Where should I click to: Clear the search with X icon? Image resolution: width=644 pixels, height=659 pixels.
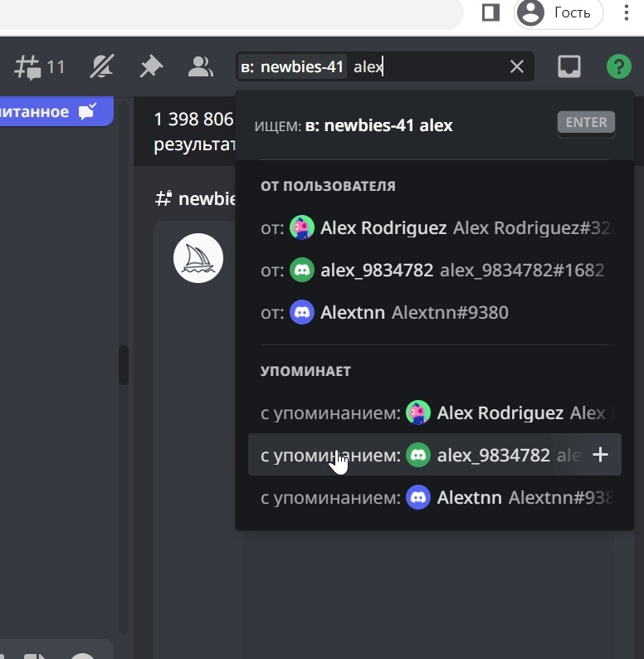[x=517, y=66]
